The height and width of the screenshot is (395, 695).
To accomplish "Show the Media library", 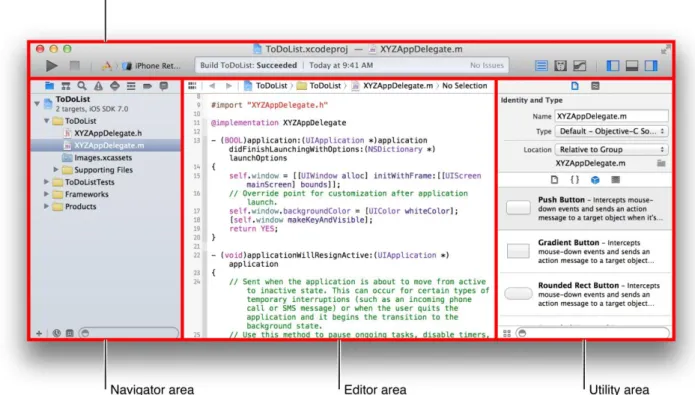I will point(616,180).
